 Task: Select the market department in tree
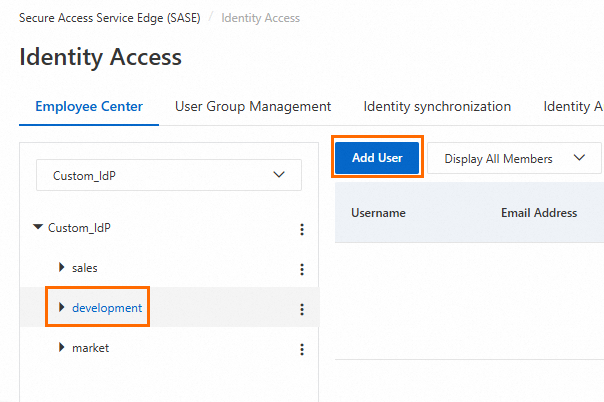(90, 348)
